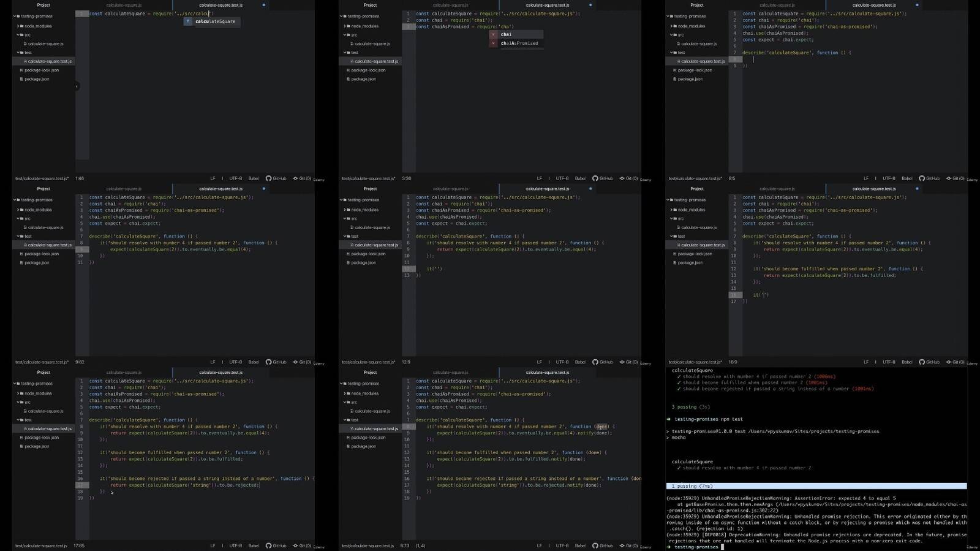Select chaiAsPromised autocomplete suggestion
Viewport: 980px width, 551px height.
(x=519, y=44)
